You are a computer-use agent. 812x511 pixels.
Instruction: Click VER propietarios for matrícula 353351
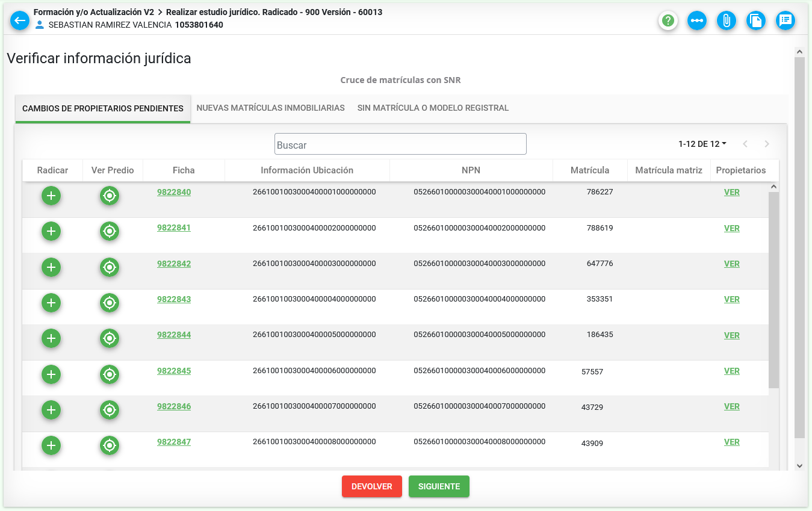(732, 299)
